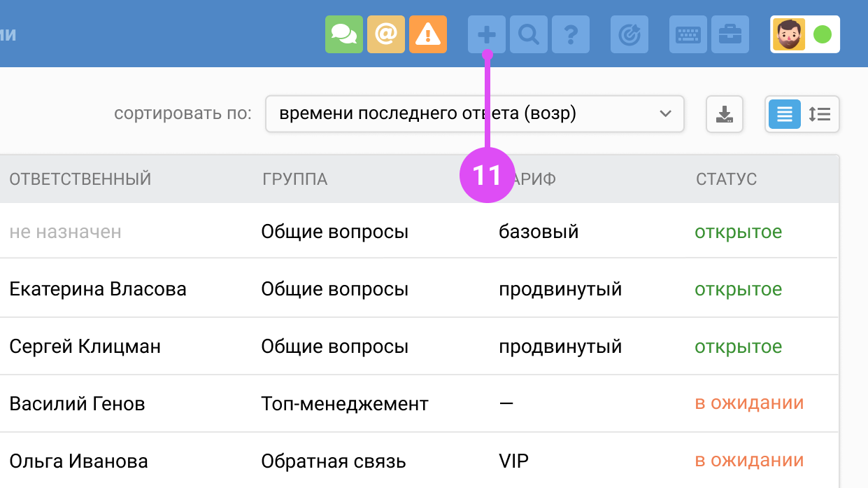Click the Топ-менеджмент group cell

(344, 404)
